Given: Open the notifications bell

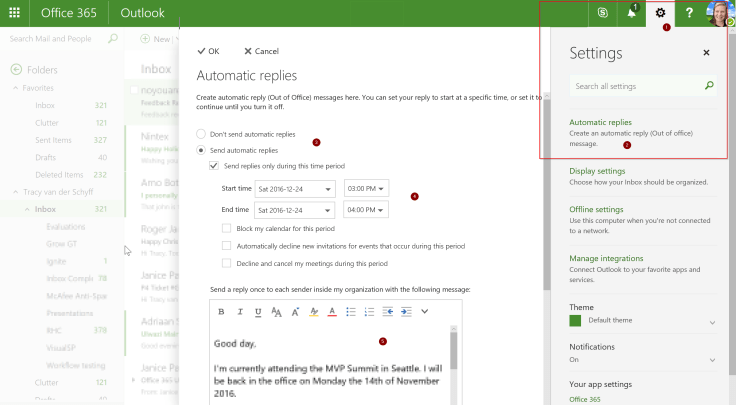Looking at the screenshot, I should (x=631, y=13).
